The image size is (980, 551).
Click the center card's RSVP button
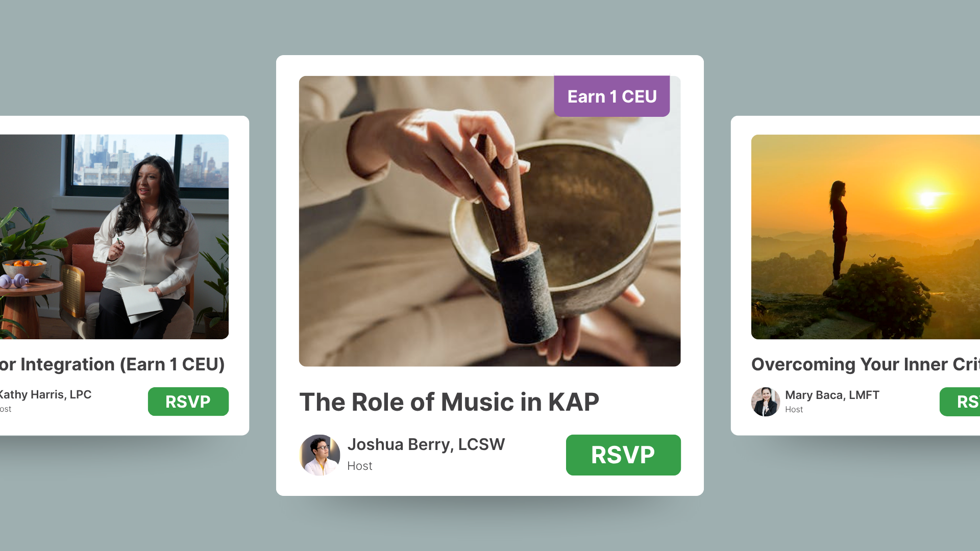(623, 455)
